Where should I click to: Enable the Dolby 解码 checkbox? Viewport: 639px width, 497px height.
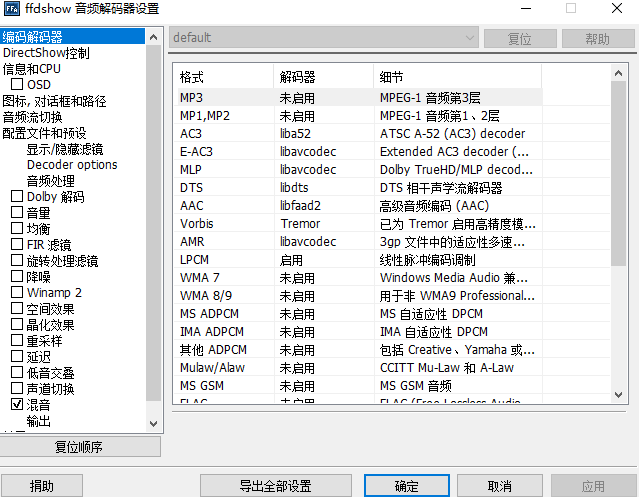coord(17,196)
